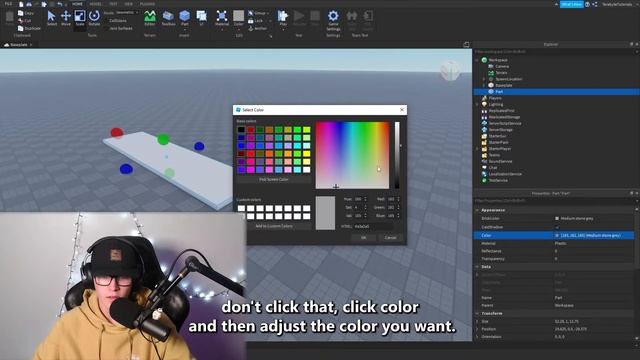Toggle the Collisions checkbox

(106, 20)
